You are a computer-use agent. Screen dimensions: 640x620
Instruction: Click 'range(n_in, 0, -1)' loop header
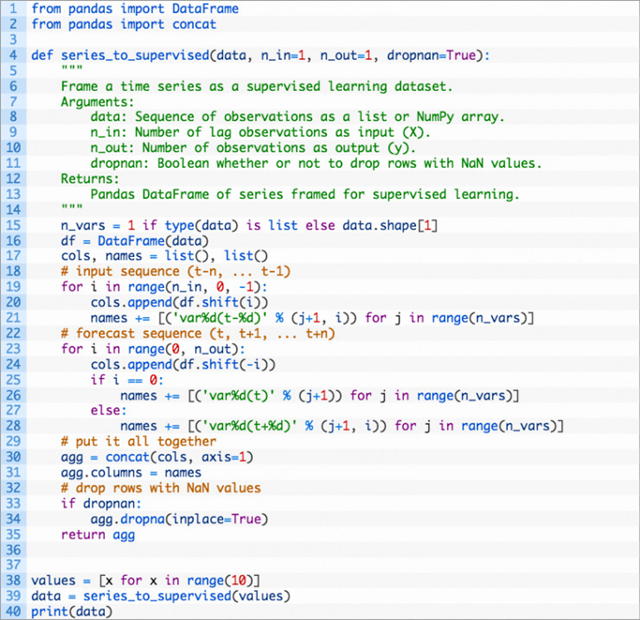pos(194,287)
